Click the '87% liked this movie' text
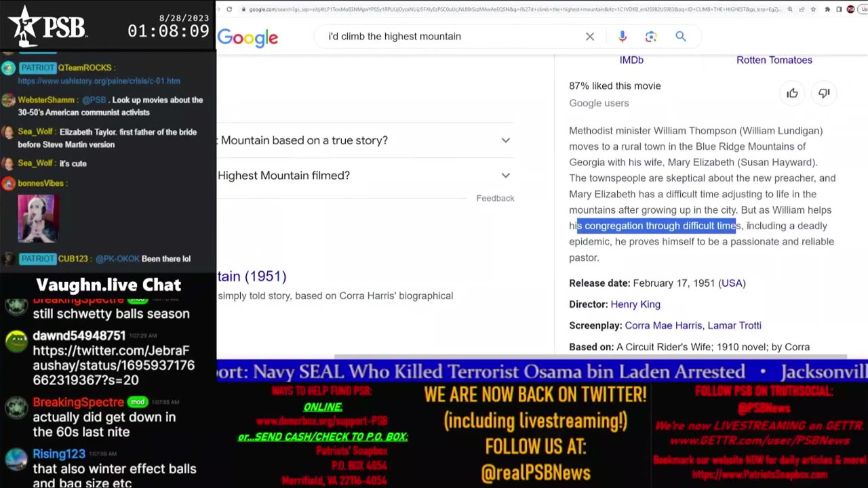The width and height of the screenshot is (868, 488). tap(615, 86)
